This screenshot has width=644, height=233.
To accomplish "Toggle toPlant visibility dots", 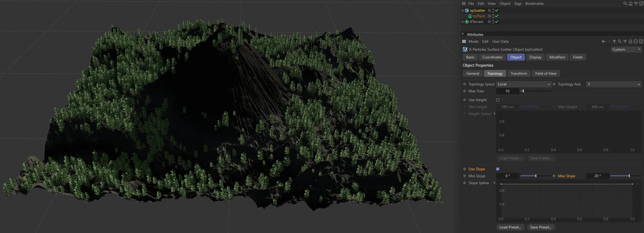I will click(493, 16).
